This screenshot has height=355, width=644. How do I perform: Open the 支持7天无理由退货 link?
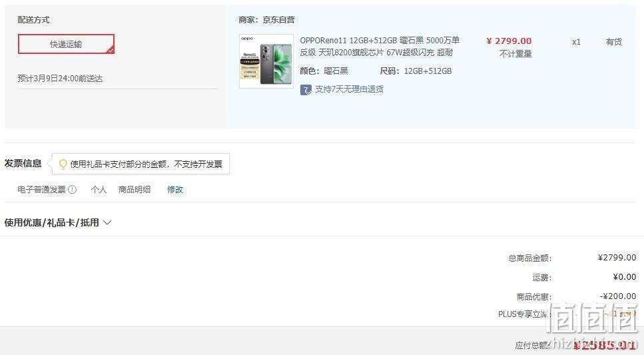click(x=349, y=89)
